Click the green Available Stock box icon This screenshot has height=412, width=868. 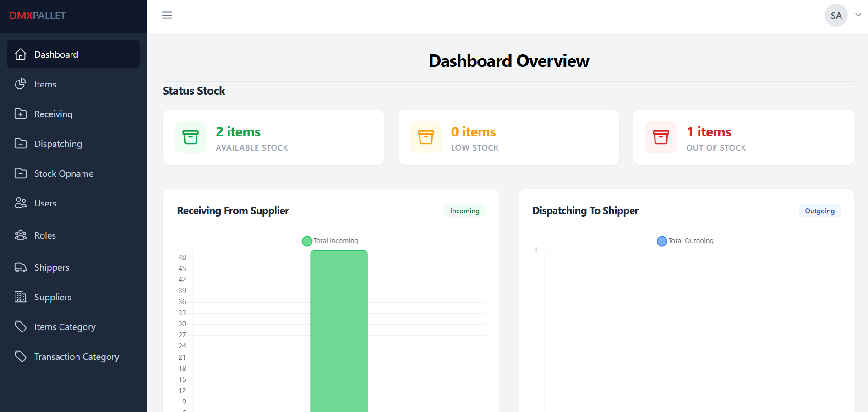click(x=191, y=137)
